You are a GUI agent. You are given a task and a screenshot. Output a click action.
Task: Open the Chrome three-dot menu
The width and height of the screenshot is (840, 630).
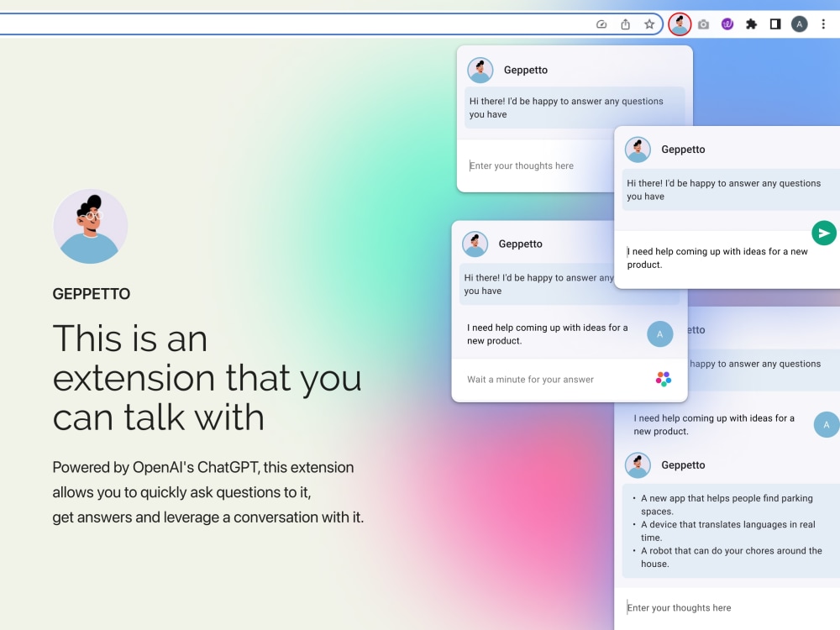click(x=823, y=24)
